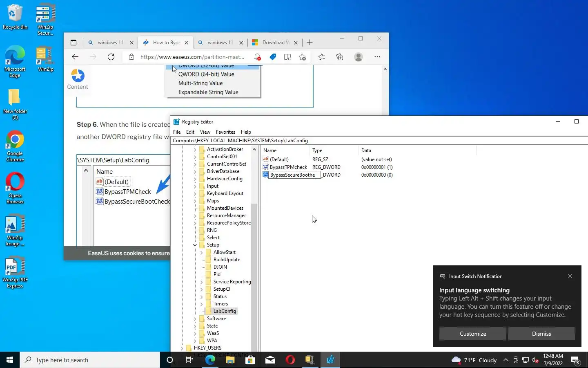Click the Edge URL address field
588x368 pixels.
coord(192,57)
